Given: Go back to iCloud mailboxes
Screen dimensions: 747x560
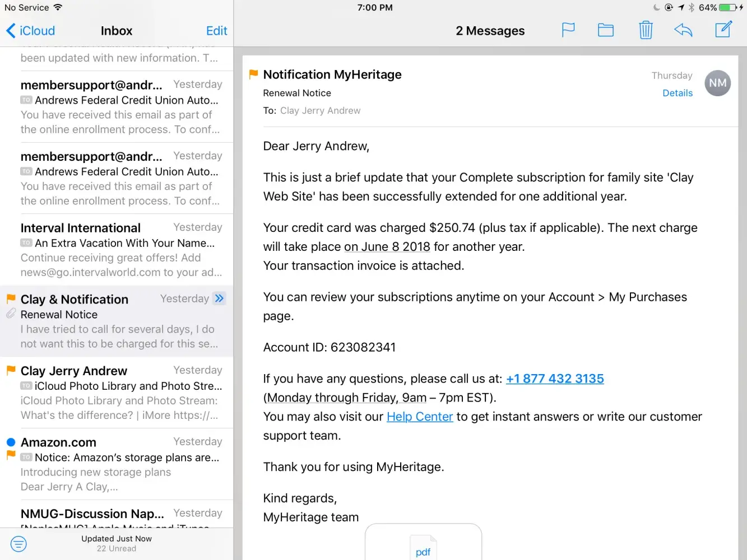Looking at the screenshot, I should tap(31, 31).
